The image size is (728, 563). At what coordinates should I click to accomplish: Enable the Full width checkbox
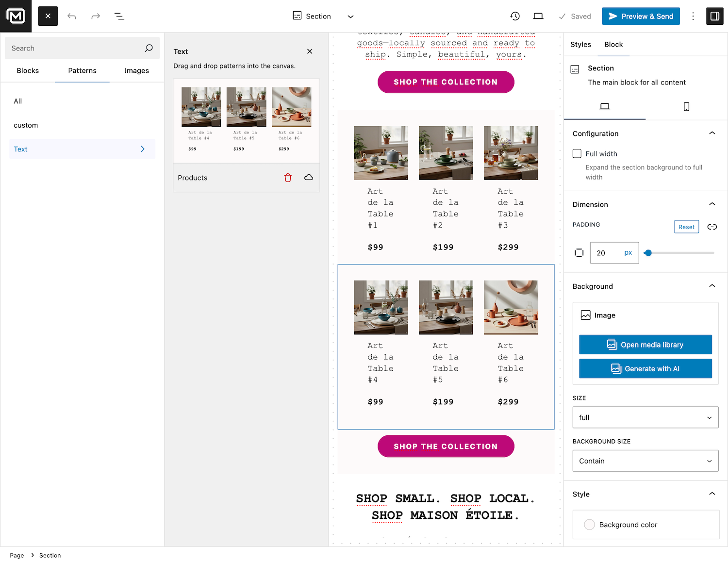[x=577, y=154]
